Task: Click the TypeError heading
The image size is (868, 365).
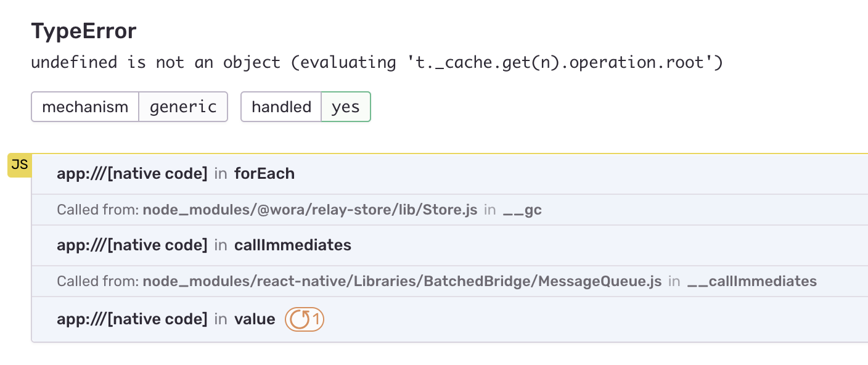Action: (84, 31)
